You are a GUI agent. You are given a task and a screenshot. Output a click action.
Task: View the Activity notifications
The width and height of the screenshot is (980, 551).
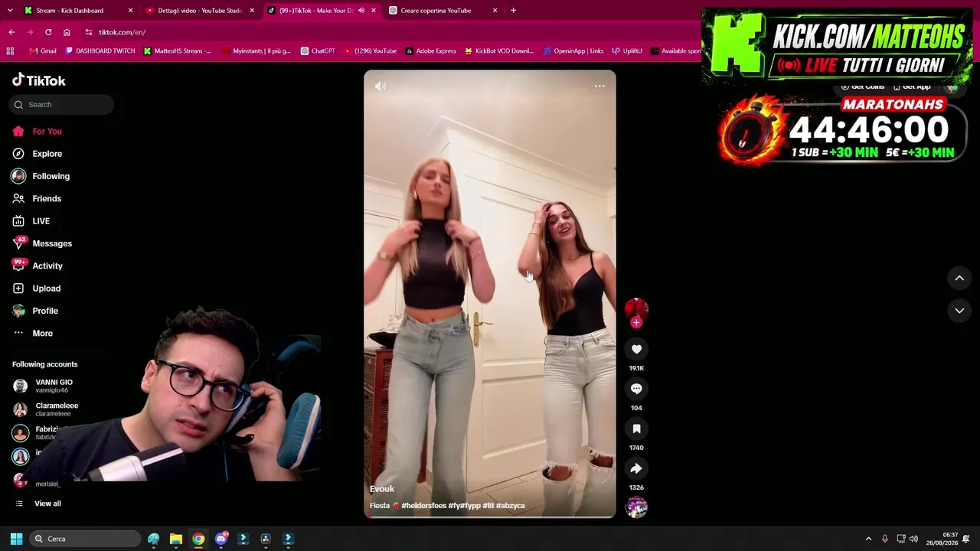tap(37, 266)
